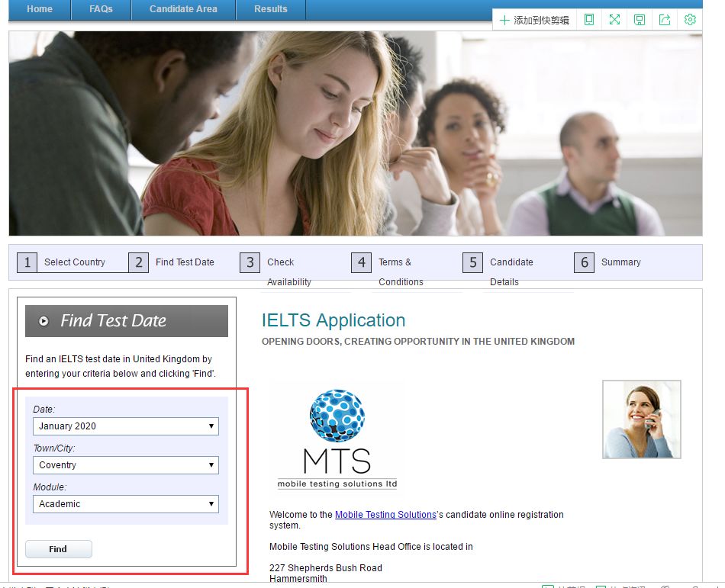The image size is (725, 588).
Task: Open the Results menu tab
Action: pyautogui.click(x=271, y=9)
